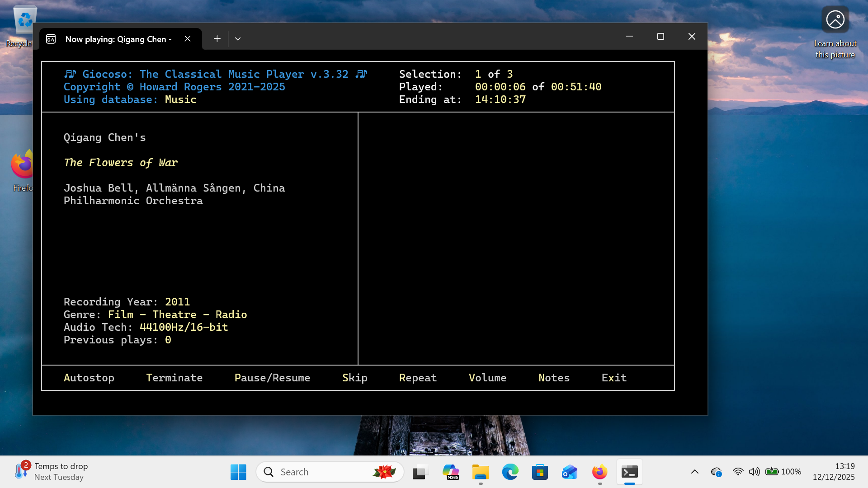Open the Volume control option
The image size is (868, 488).
click(x=487, y=378)
